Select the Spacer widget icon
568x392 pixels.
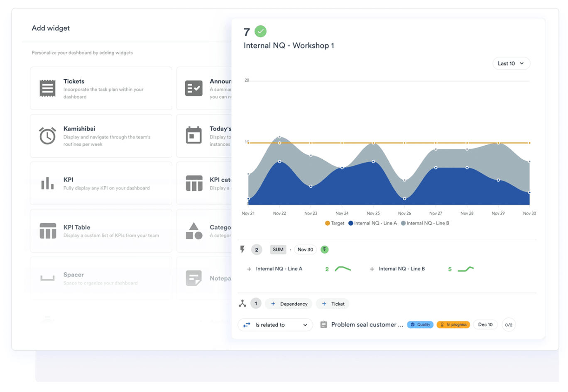pyautogui.click(x=47, y=278)
